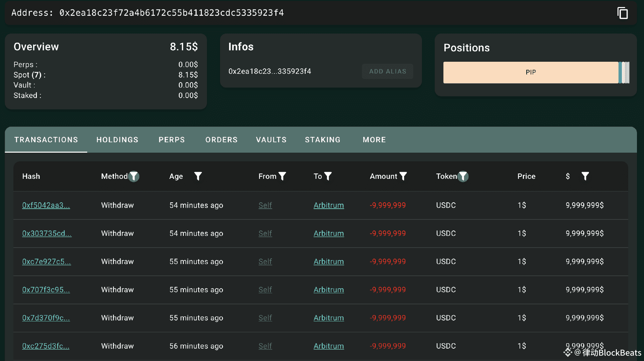Click the Self link in the 0xc7e927c5 row

pos(265,262)
